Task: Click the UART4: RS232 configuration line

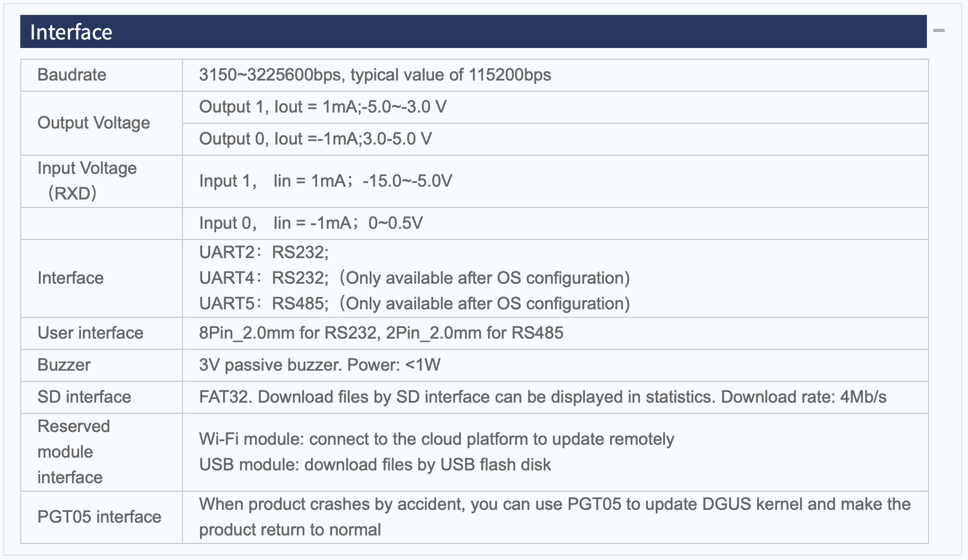Action: pos(415,278)
